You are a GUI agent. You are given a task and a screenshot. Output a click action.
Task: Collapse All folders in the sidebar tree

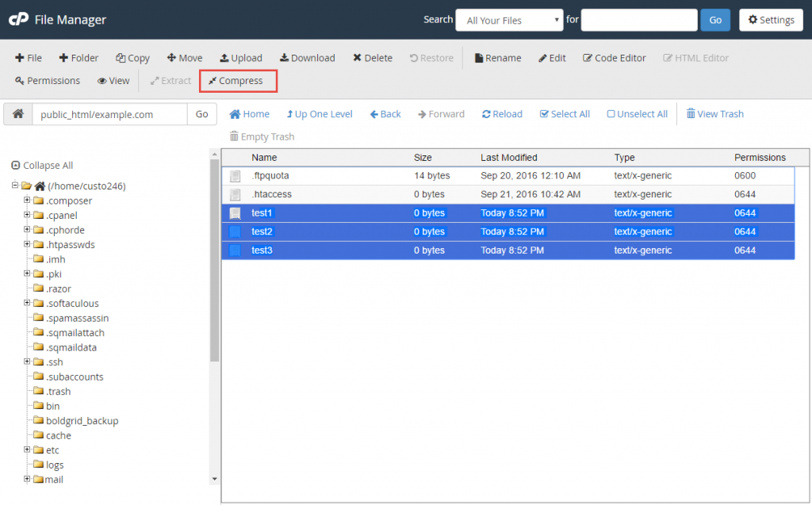[x=42, y=165]
